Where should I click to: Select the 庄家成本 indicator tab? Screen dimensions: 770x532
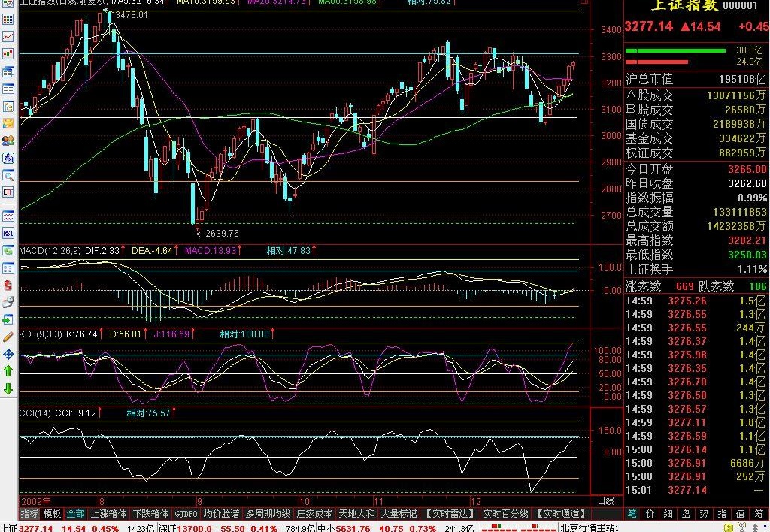click(314, 514)
